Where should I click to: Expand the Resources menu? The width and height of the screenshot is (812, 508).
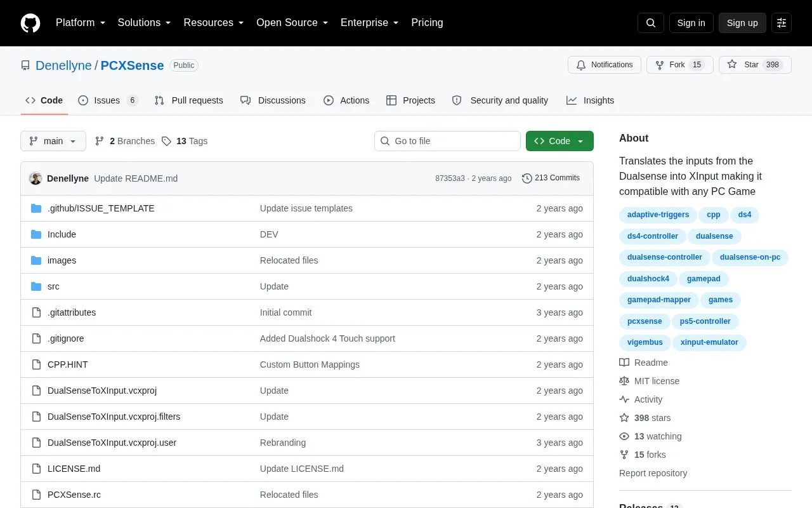pos(214,23)
